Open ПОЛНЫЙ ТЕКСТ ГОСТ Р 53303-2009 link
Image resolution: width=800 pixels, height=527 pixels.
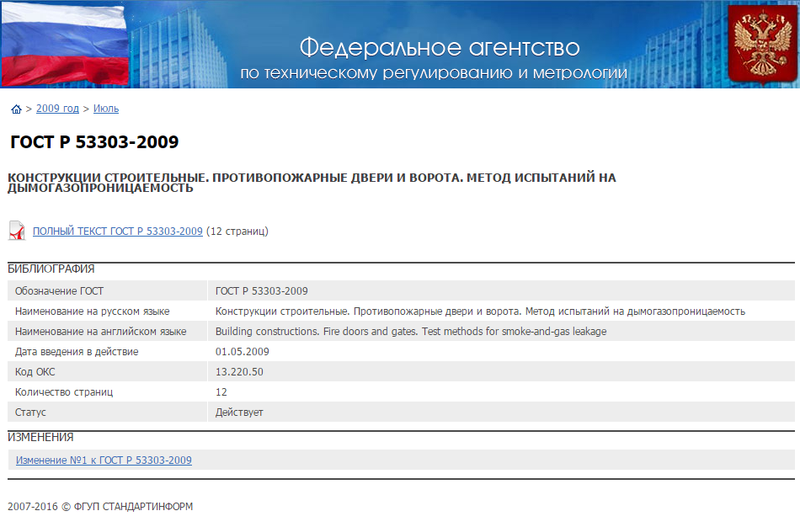tap(118, 231)
